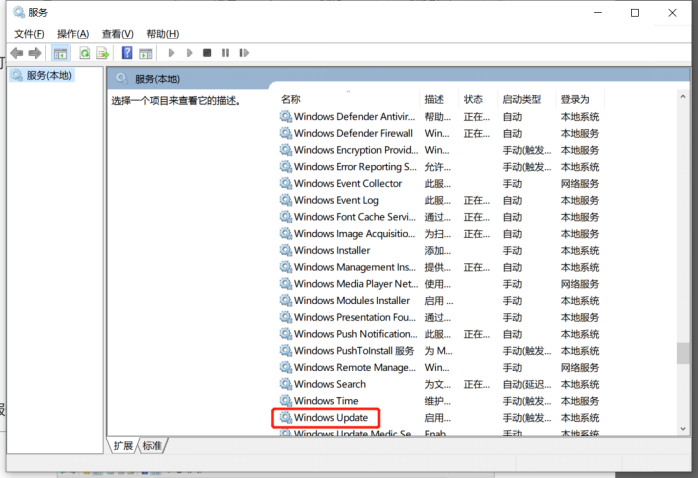
Task: Click the Export list toolbar icon
Action: pyautogui.click(x=102, y=53)
